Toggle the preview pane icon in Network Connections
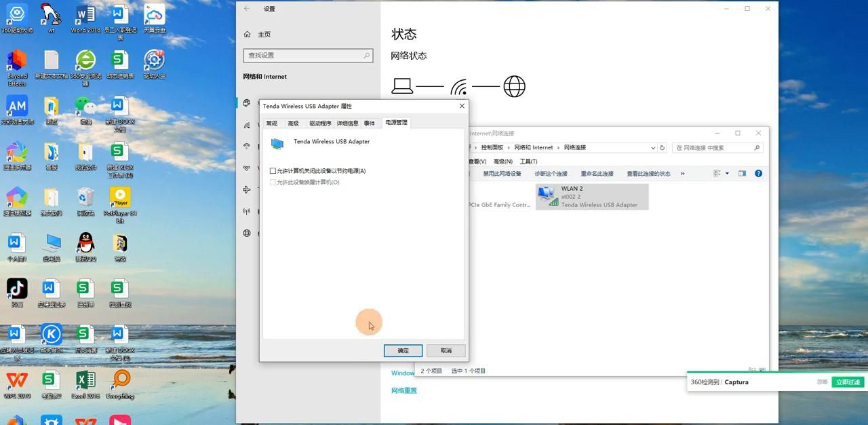Viewport: 868px width, 425px height. click(742, 173)
